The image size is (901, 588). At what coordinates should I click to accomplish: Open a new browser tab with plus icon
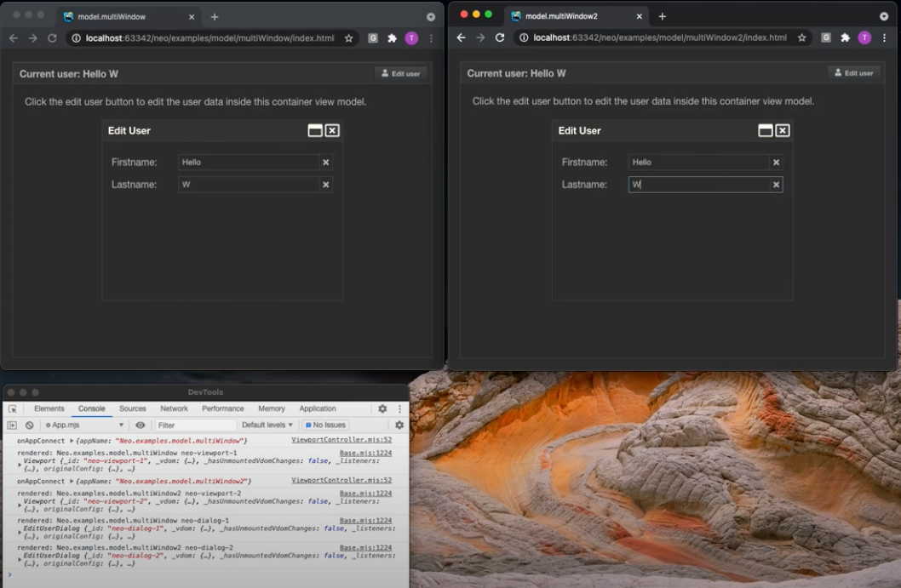(x=216, y=16)
